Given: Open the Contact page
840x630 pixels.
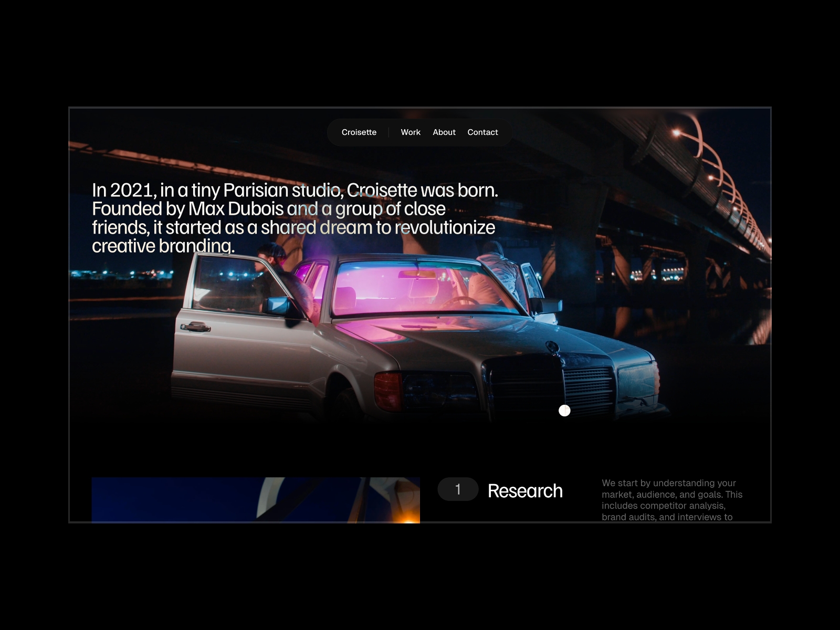Looking at the screenshot, I should 482,132.
